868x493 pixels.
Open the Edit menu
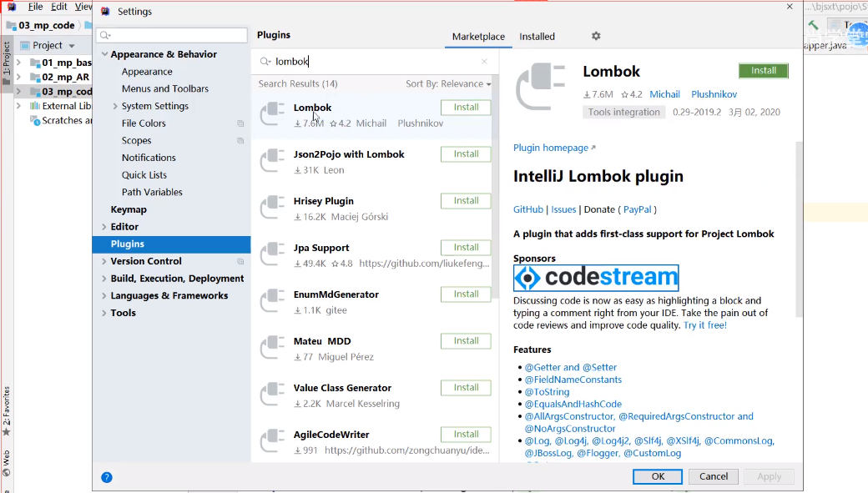pyautogui.click(x=58, y=7)
